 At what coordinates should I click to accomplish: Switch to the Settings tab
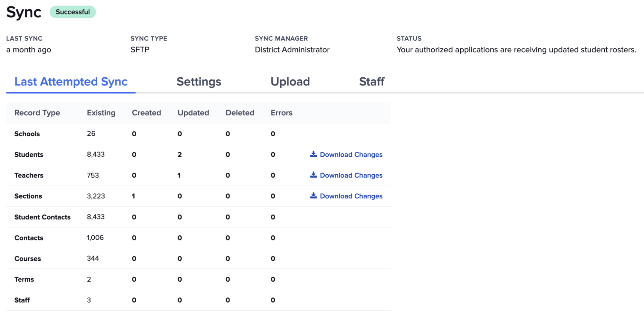point(198,82)
